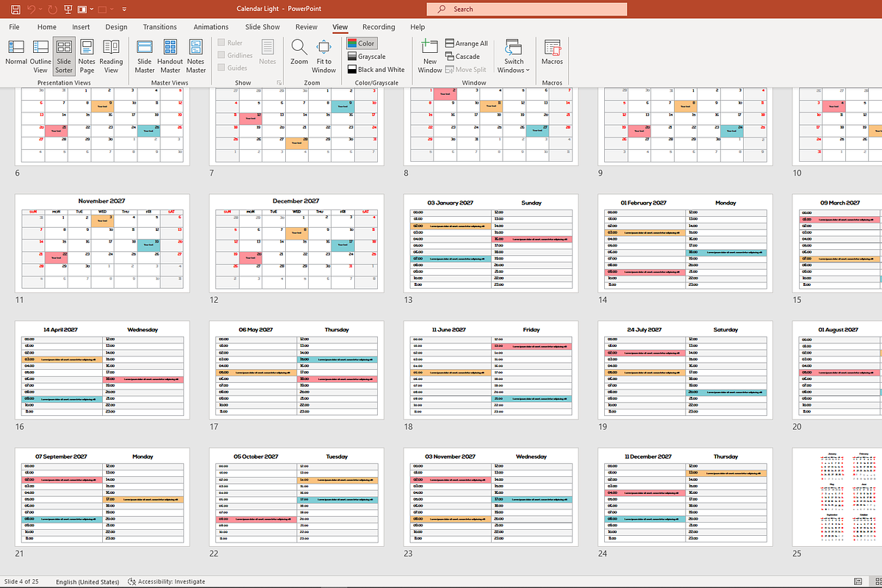This screenshot has width=882, height=588.
Task: Select slide 6 thumbnail
Action: [102, 126]
